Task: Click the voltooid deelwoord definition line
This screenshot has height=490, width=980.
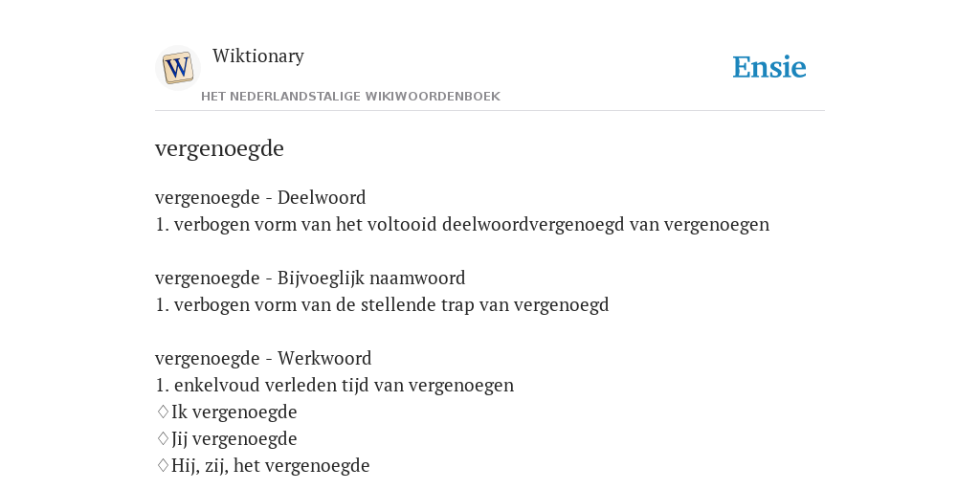Action: [462, 224]
